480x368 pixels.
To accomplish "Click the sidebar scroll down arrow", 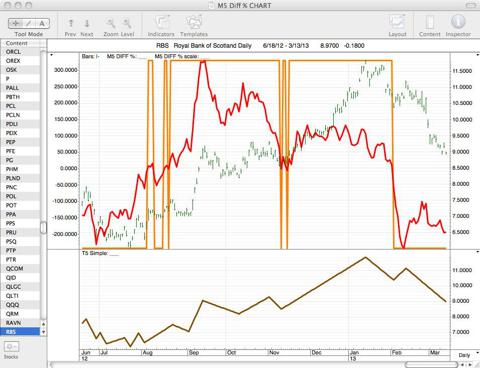I will point(43,332).
